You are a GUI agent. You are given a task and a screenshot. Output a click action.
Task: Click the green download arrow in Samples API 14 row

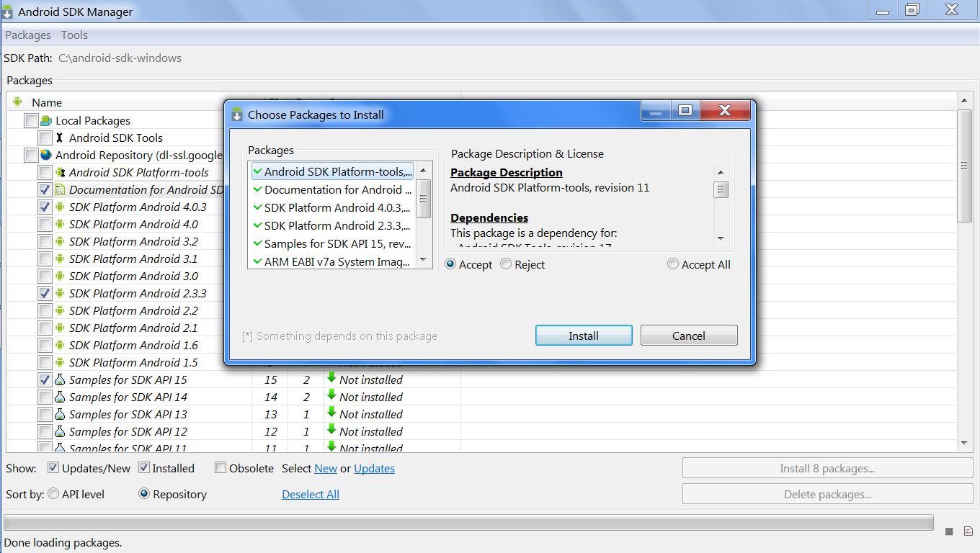pos(331,395)
